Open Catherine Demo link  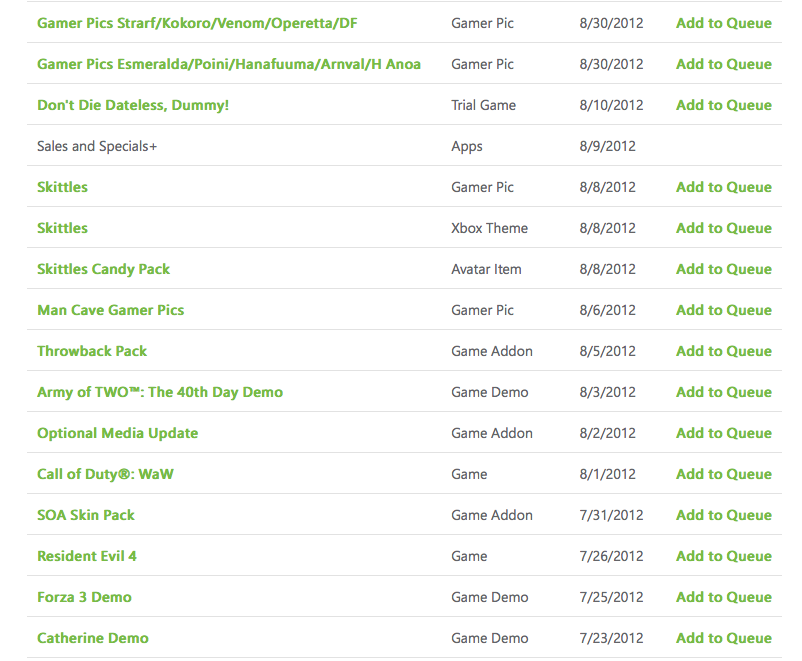point(93,638)
